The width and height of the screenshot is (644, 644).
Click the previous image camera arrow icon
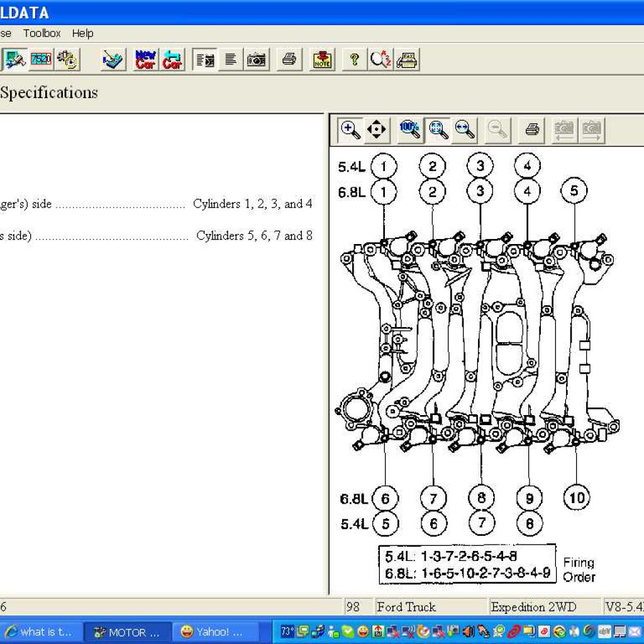564,130
